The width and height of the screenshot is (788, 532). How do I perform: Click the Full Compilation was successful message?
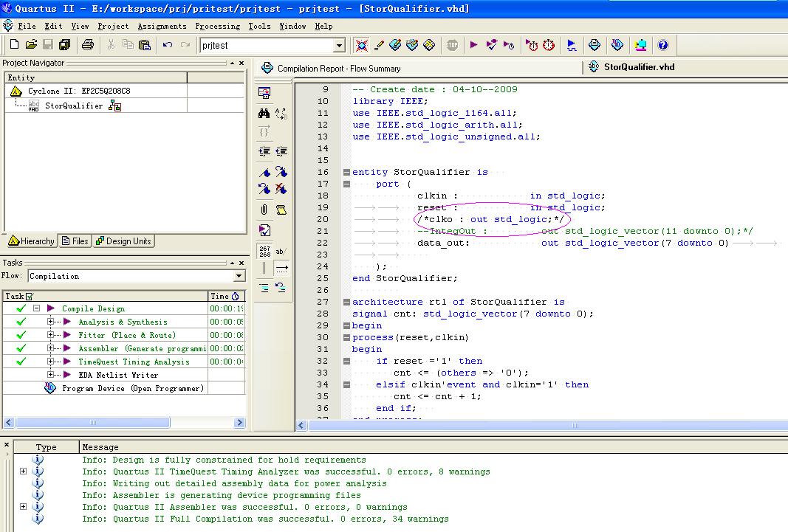coord(265,519)
